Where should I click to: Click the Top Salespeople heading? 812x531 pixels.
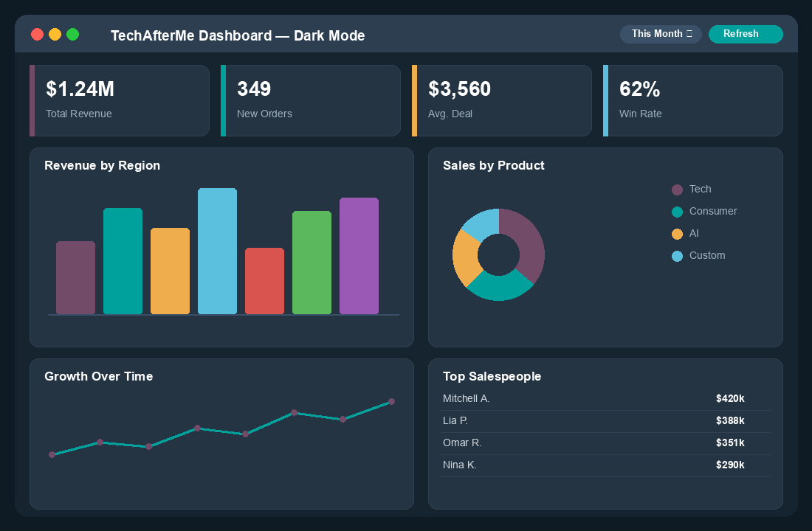pyautogui.click(x=492, y=376)
